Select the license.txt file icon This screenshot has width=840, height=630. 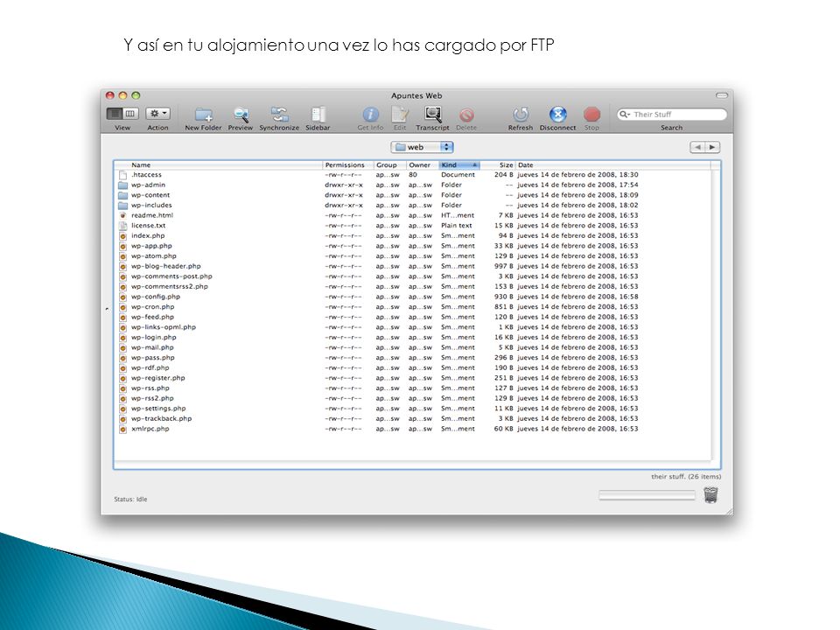point(122,226)
